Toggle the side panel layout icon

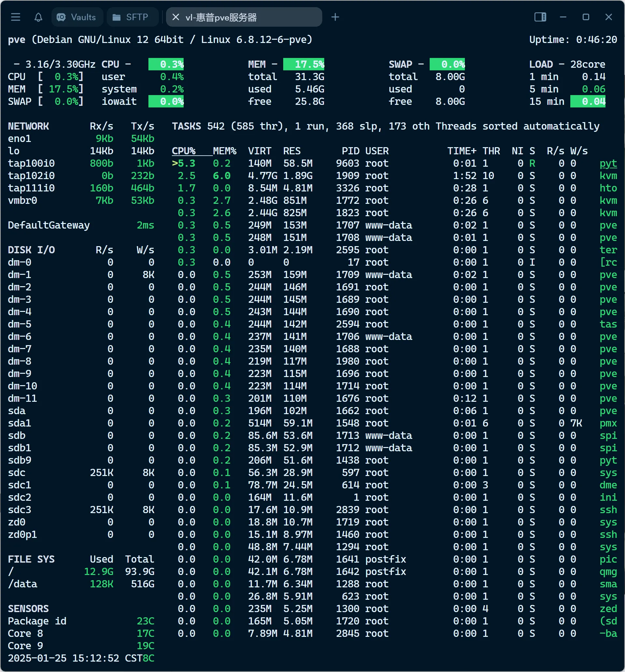click(540, 17)
